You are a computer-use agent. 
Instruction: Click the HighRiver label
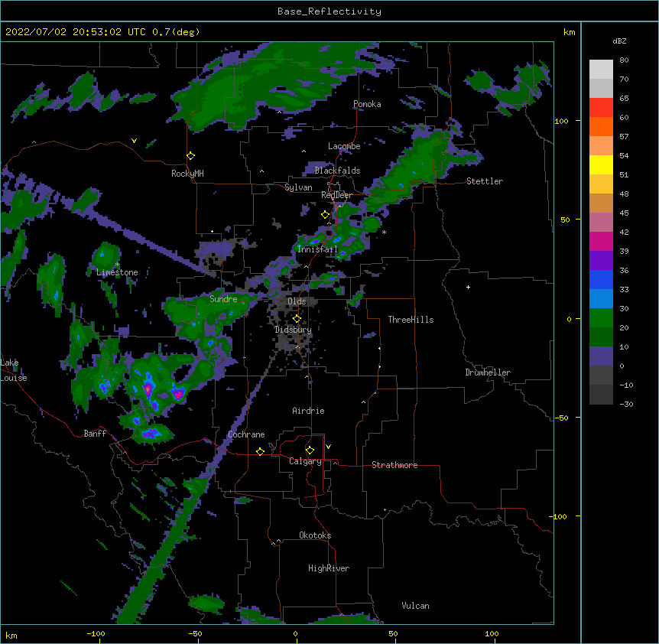[x=329, y=568]
